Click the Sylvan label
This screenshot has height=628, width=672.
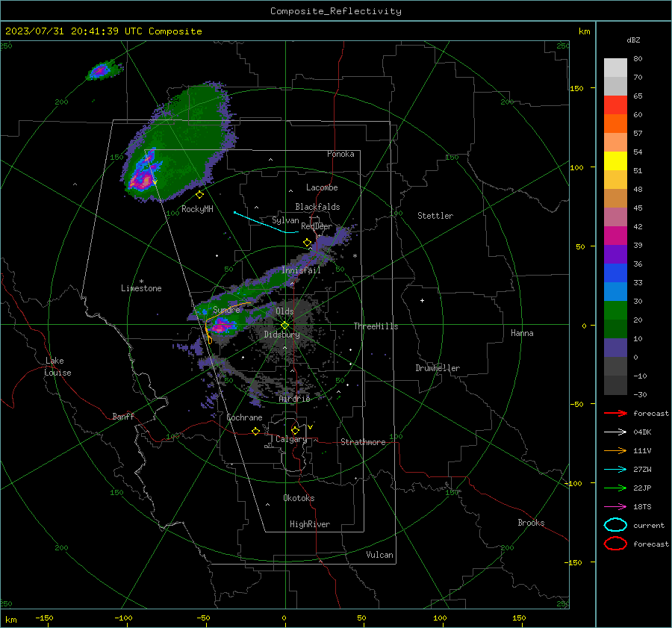[x=285, y=220]
